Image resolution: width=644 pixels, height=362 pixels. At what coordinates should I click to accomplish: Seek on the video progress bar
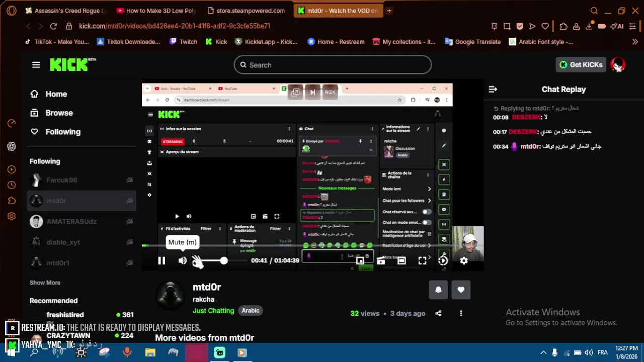coord(312,245)
